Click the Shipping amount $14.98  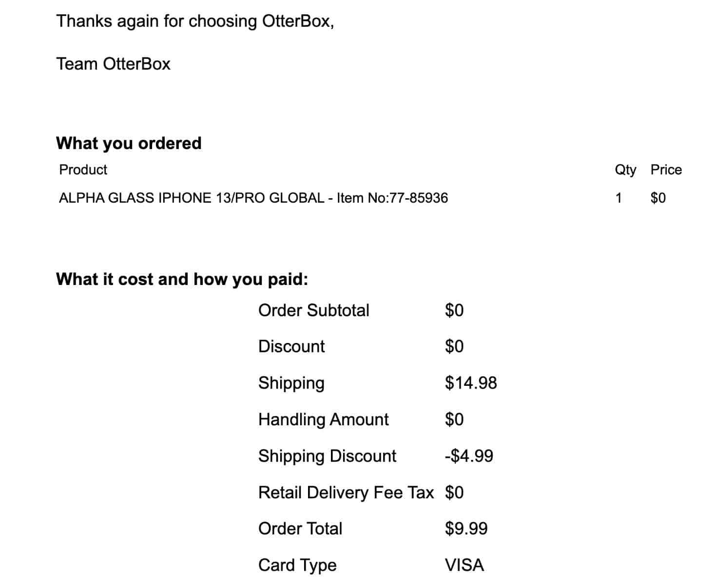pos(471,383)
